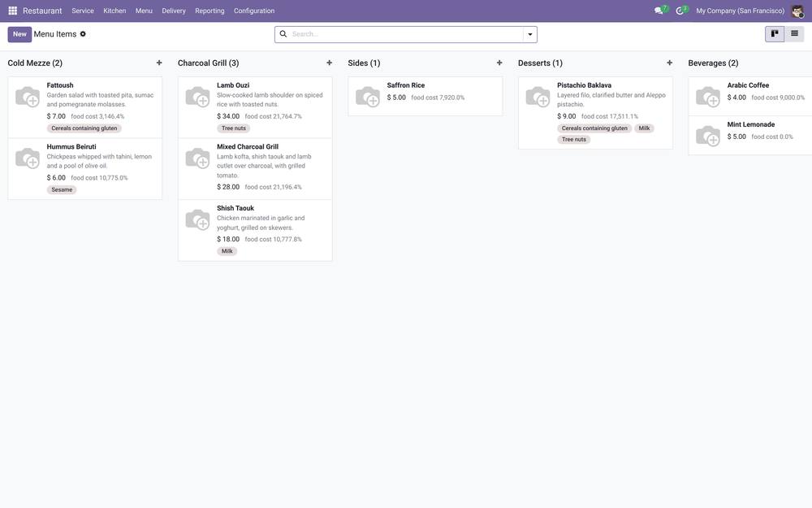The width and height of the screenshot is (812, 508).
Task: Open the apps grid home menu
Action: tap(12, 11)
